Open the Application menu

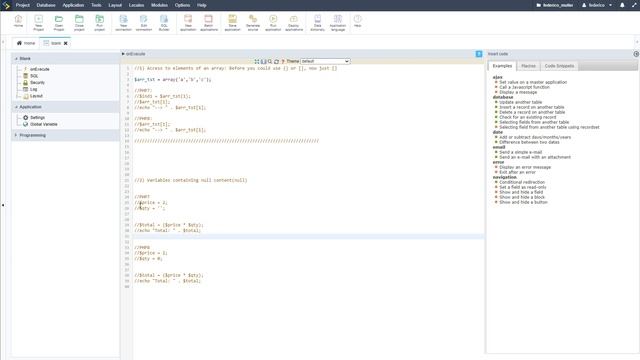(x=73, y=5)
